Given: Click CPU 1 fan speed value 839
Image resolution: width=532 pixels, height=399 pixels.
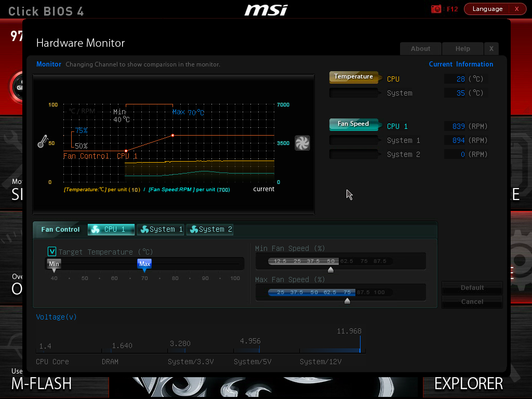Looking at the screenshot, I should 458,126.
